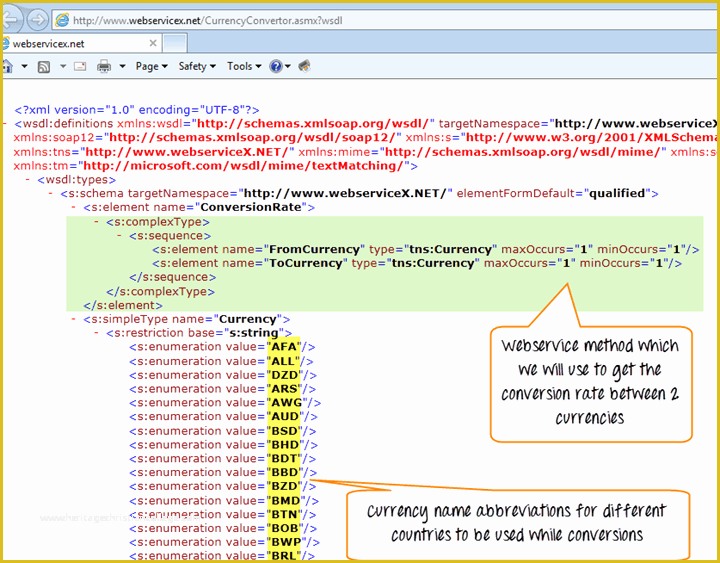
Task: Click the enumeration value BDT
Action: tap(284, 459)
